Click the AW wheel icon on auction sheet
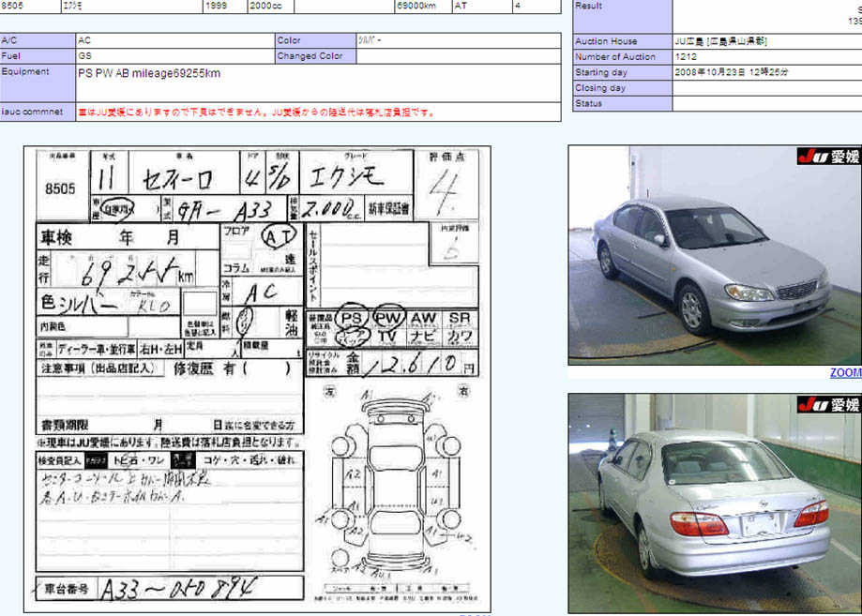 coord(423,319)
